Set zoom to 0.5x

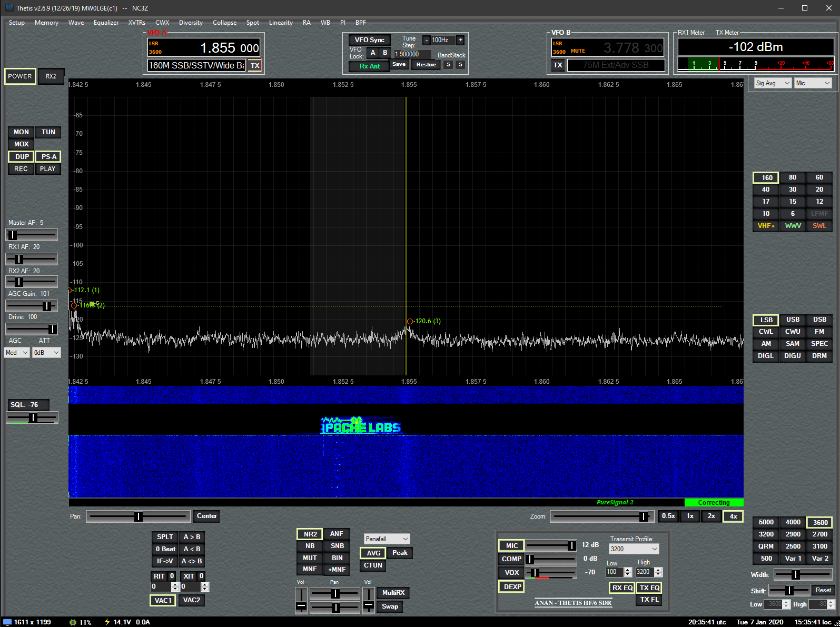(668, 516)
